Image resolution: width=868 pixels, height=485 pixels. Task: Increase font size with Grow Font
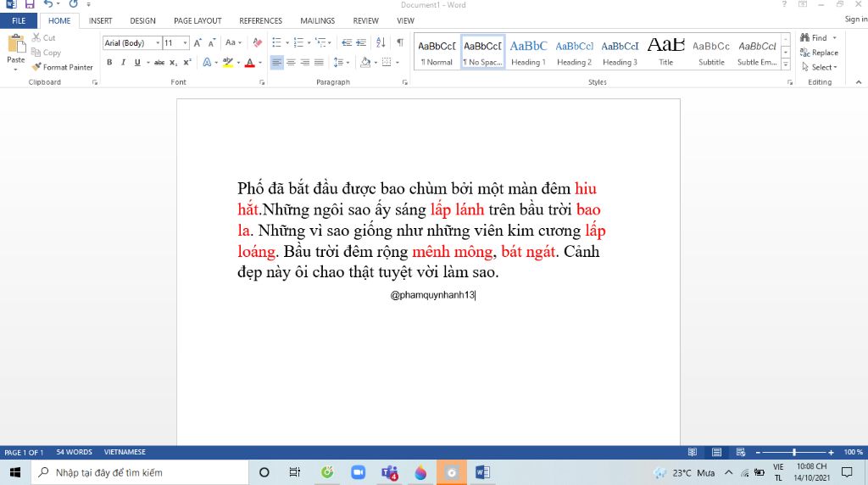tap(198, 42)
